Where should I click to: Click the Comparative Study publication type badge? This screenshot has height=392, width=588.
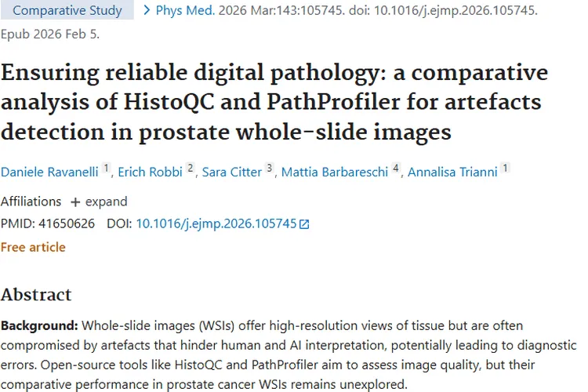tap(67, 11)
